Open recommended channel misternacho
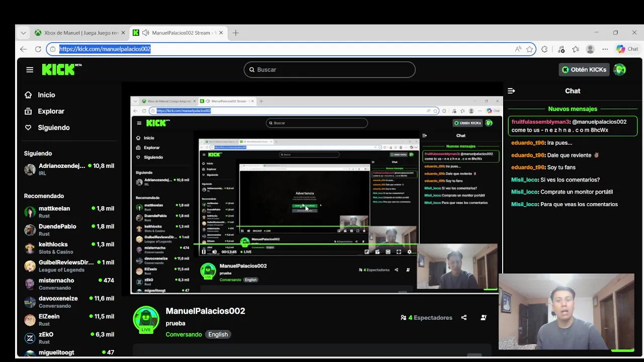The width and height of the screenshot is (644, 362). click(x=69, y=284)
